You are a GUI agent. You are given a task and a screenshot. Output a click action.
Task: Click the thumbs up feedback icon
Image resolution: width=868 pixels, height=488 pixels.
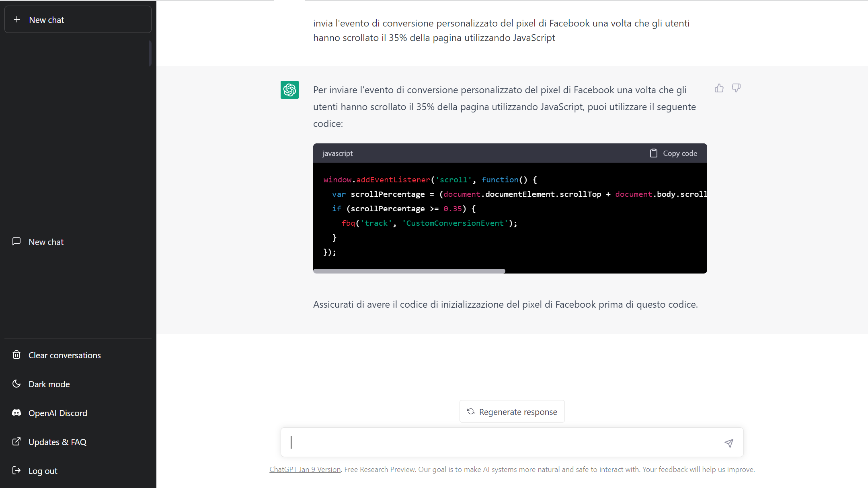pos(719,88)
